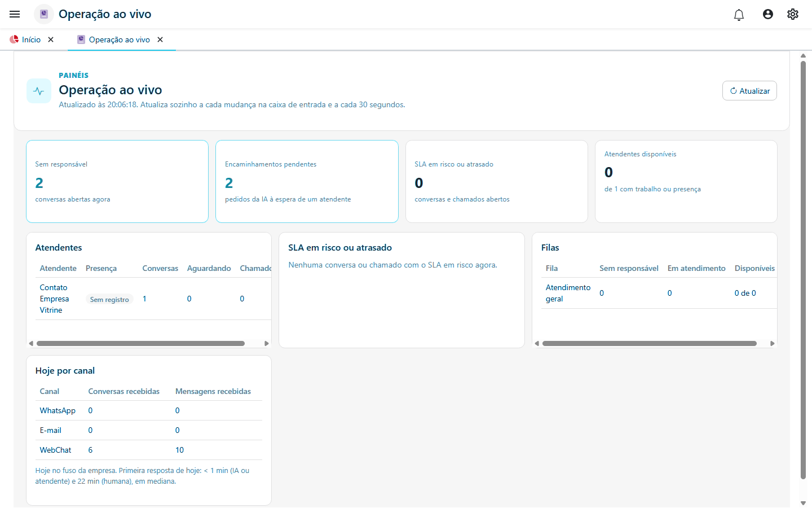Screen dimensions: 812x508
Task: Click the vertical page scrollbar thumb
Action: 804,270
